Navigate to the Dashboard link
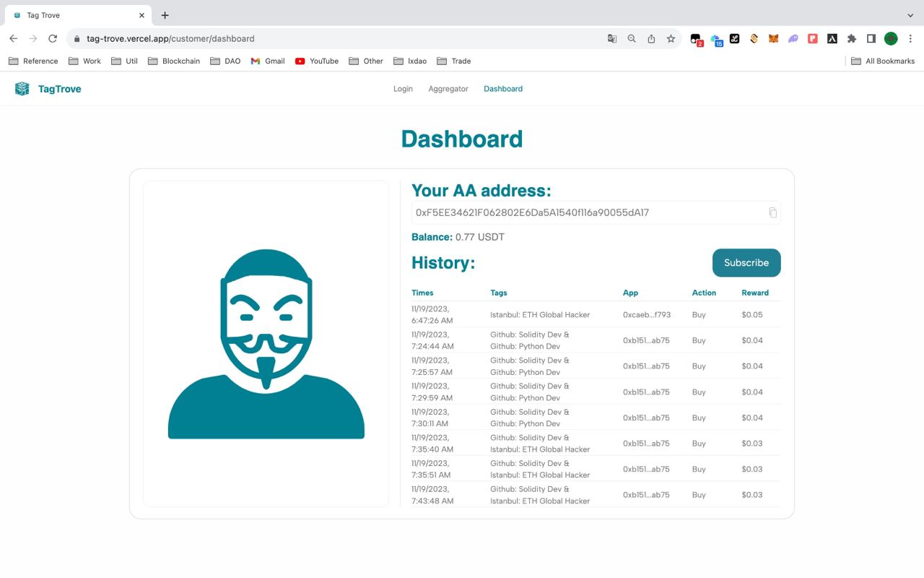Viewport: 924px width, 578px height. [x=502, y=88]
